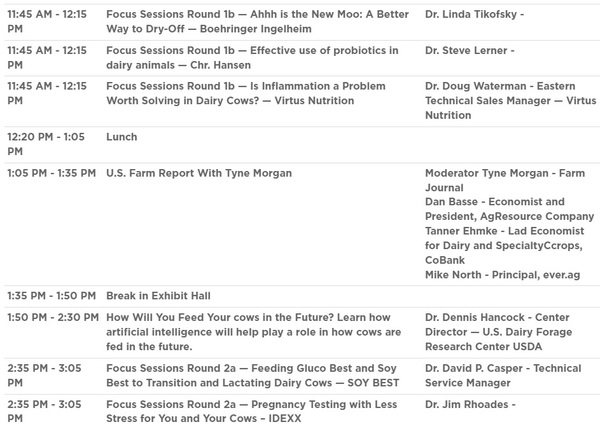Click Dan Basse economist speaker line
Screen dimensions: 600x429
(x=509, y=209)
